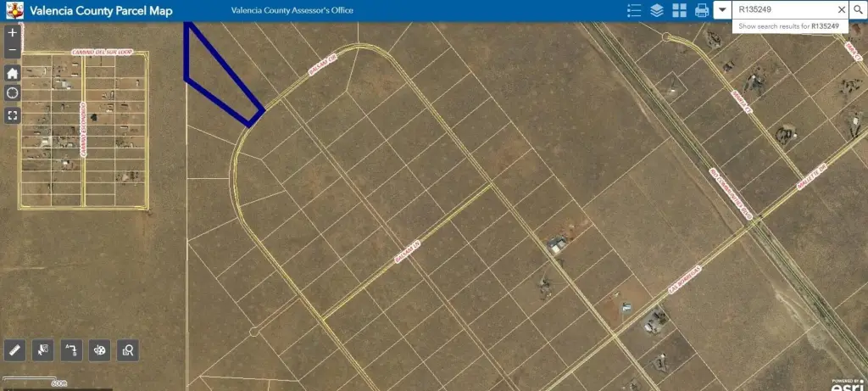
Task: Open the Legend list panel
Action: pyautogui.click(x=633, y=10)
